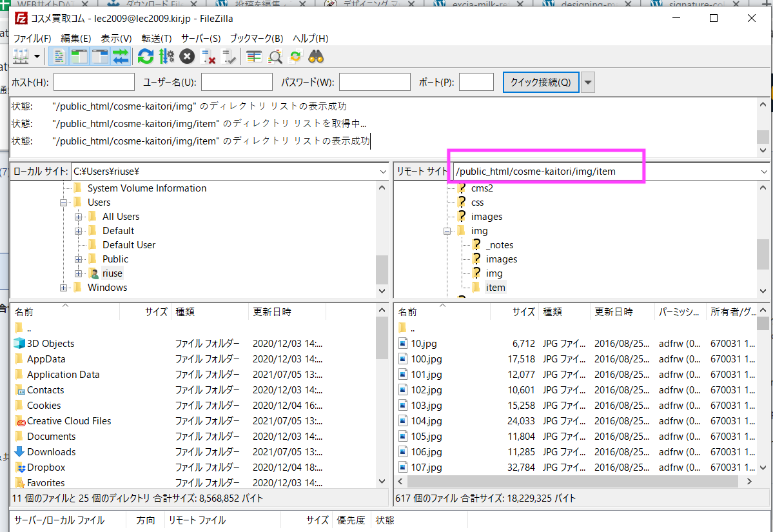Viewport: 773px width, 532px height.
Task: Toggle directory comparison
Action: [x=275, y=57]
